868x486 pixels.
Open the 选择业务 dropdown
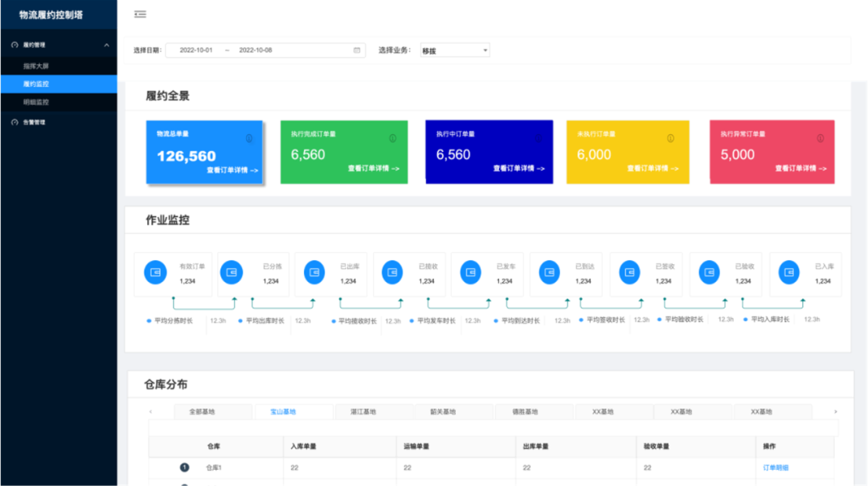[454, 51]
